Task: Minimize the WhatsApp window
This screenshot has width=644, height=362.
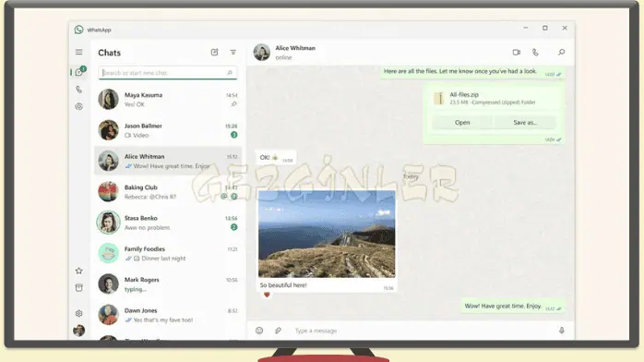Action: coord(525,28)
